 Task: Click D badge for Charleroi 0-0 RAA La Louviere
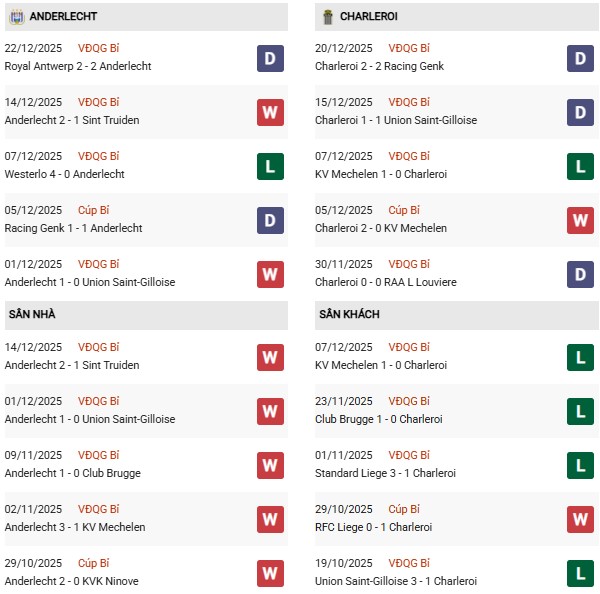(x=581, y=274)
